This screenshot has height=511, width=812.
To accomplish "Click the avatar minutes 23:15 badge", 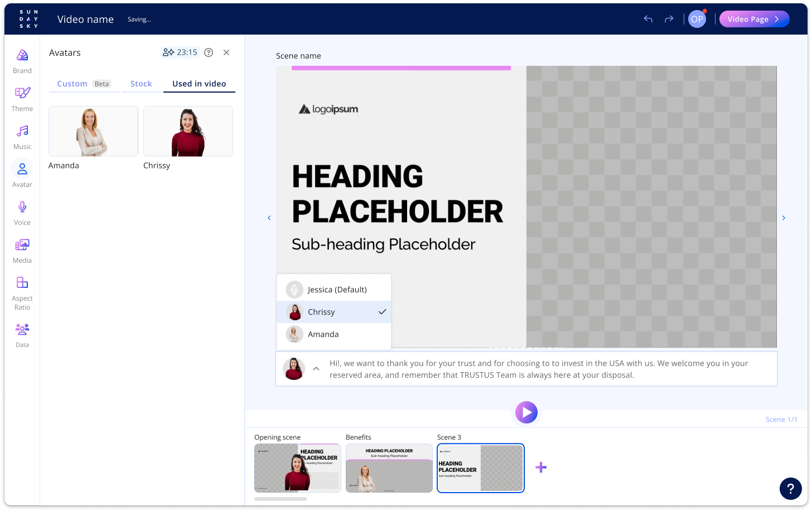I will (180, 52).
